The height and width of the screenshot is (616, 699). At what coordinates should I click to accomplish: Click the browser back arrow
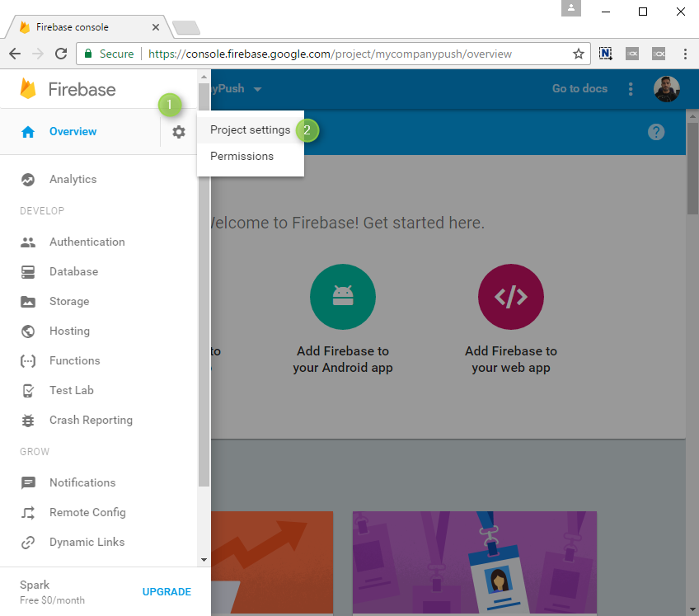(x=15, y=54)
